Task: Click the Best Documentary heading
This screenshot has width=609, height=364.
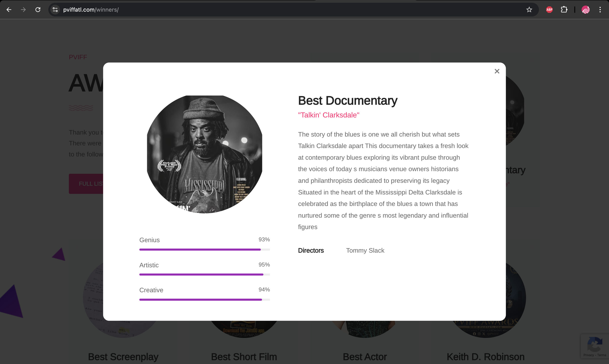Action: tap(347, 100)
